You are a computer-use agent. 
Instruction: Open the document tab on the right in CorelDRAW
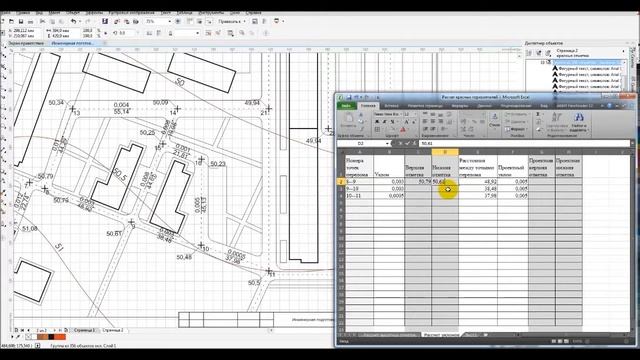coord(73,43)
